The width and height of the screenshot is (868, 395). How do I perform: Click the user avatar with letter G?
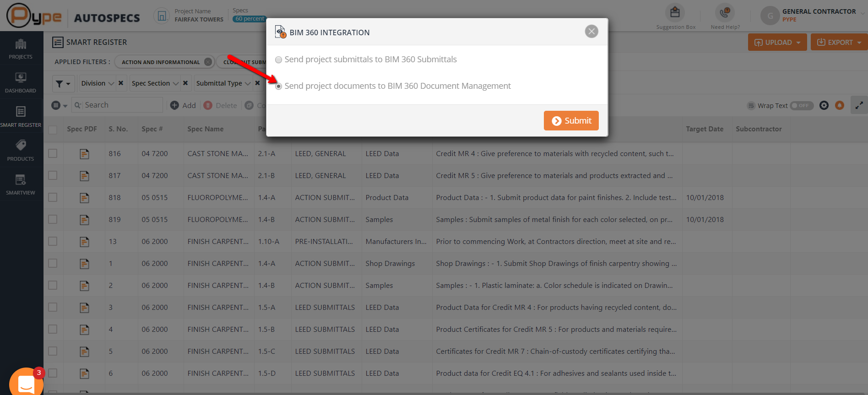tap(770, 16)
